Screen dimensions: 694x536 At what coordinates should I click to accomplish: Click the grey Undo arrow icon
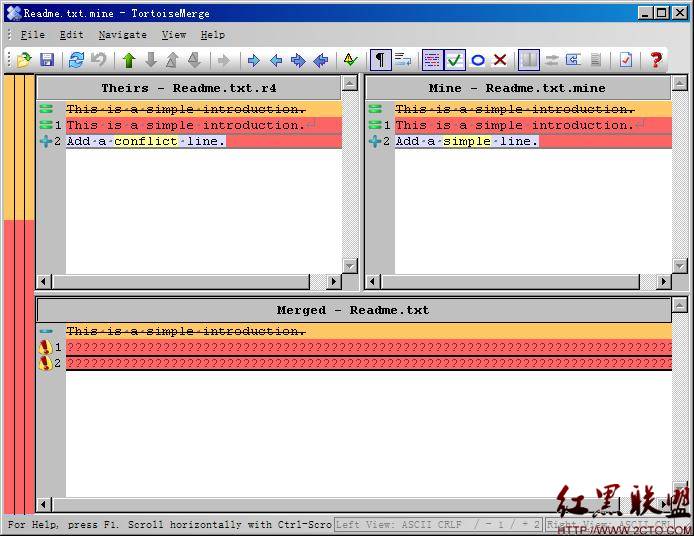click(98, 60)
